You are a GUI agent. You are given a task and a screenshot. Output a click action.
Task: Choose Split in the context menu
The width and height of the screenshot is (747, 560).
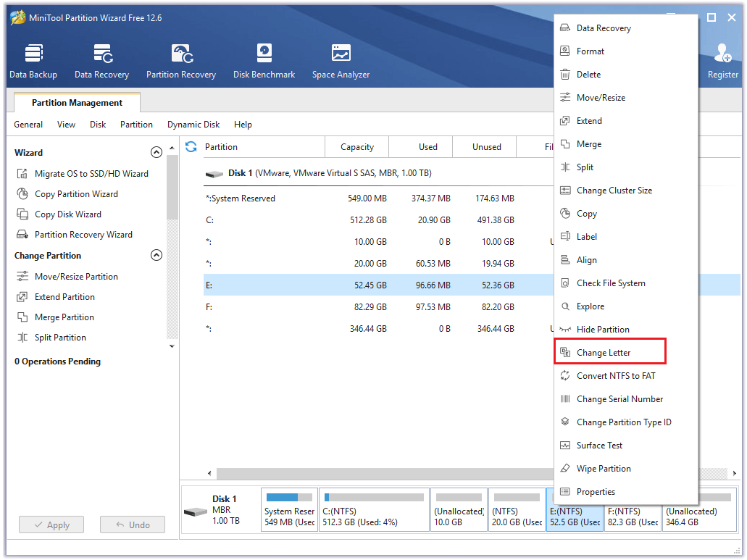click(x=626, y=167)
